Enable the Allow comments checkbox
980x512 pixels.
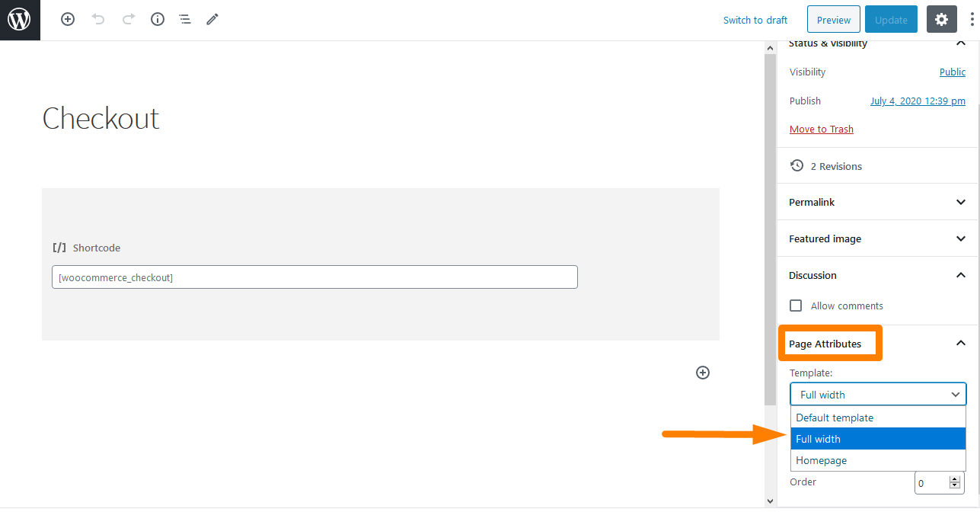coord(796,306)
